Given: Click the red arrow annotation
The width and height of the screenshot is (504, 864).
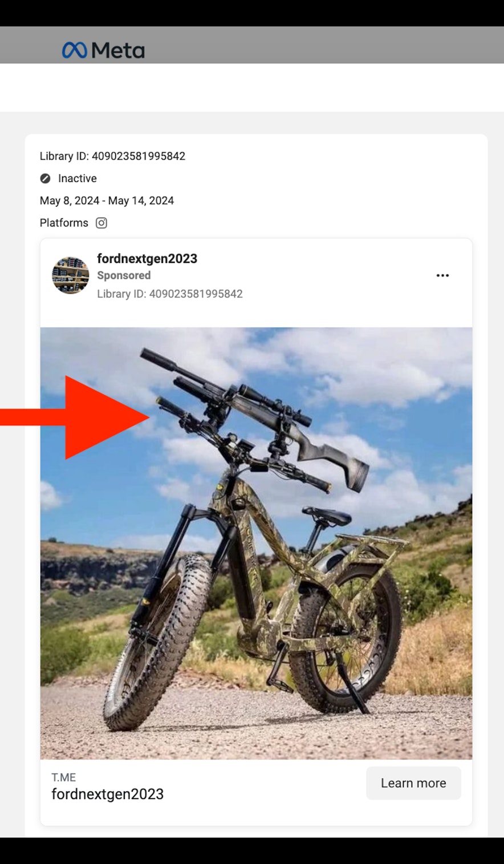Looking at the screenshot, I should 86,417.
